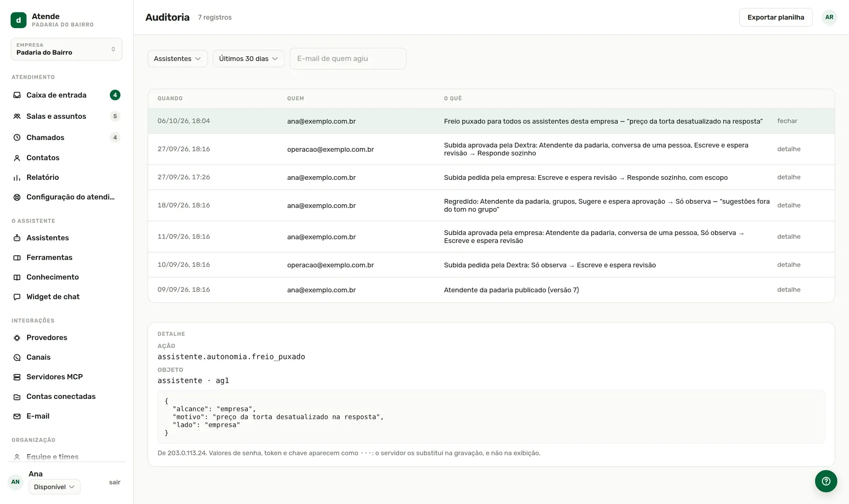
Task: Click Configuração do atendimento icon
Action: pos(17,197)
